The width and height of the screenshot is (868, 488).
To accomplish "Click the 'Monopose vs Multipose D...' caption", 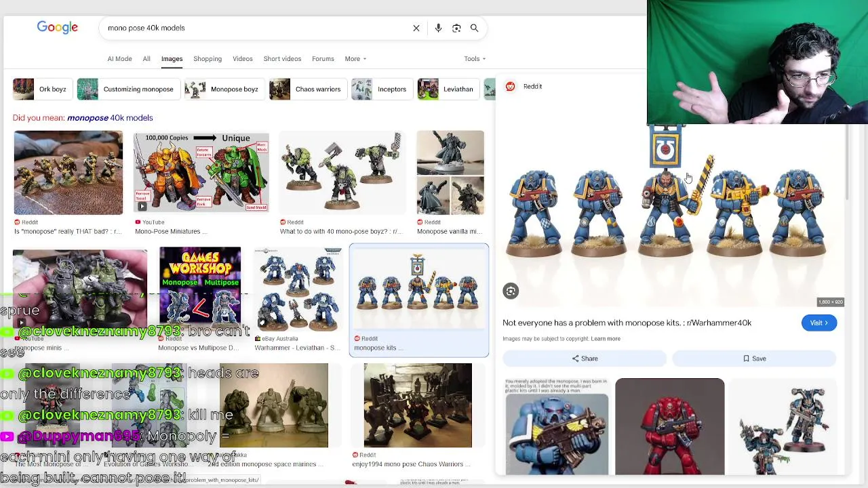I will click(199, 348).
